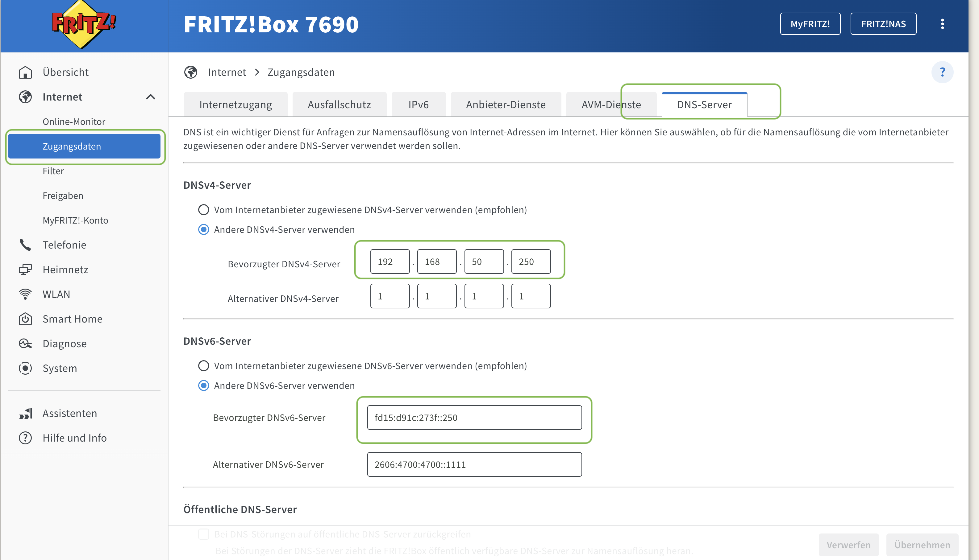Open Filter in sidebar
Screen dimensions: 979x560
53,171
